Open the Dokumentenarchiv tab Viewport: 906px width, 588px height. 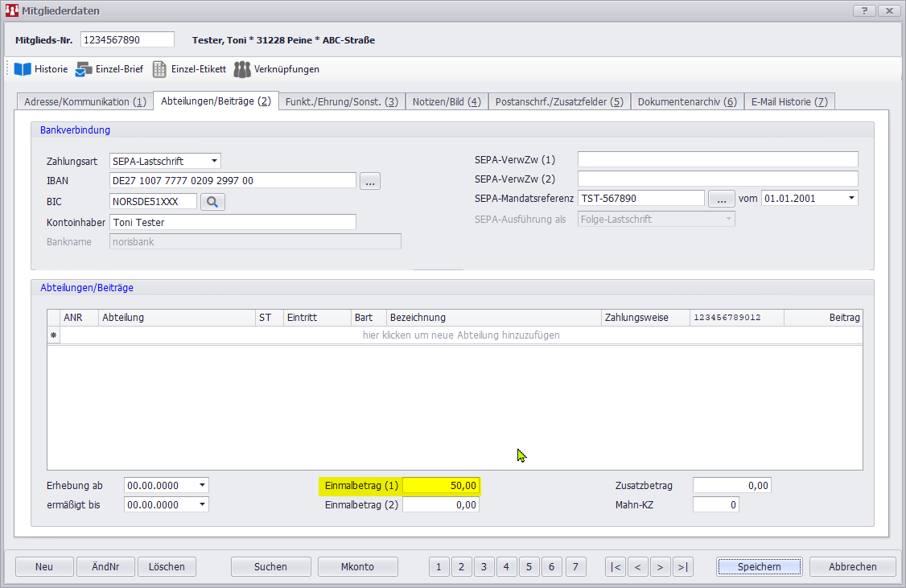(x=686, y=101)
